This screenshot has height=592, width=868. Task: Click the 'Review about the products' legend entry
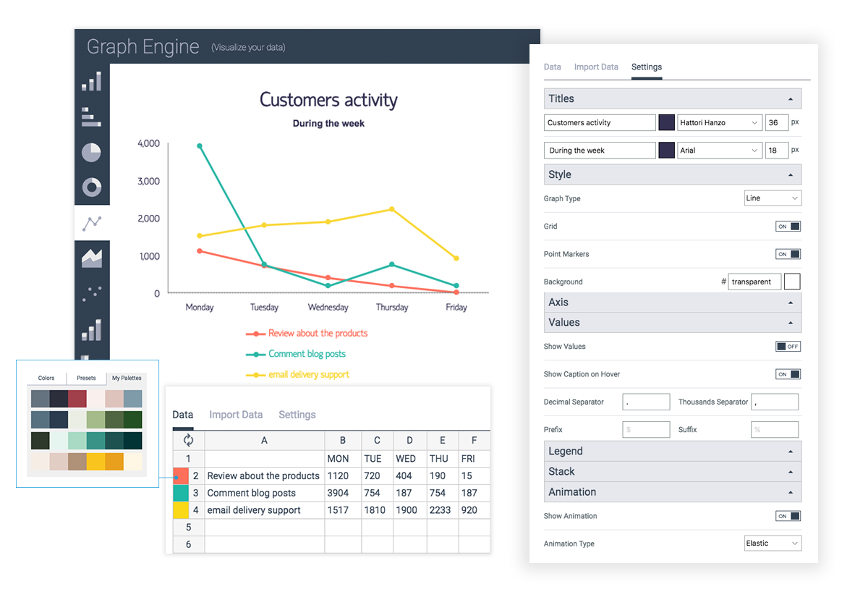tap(318, 334)
